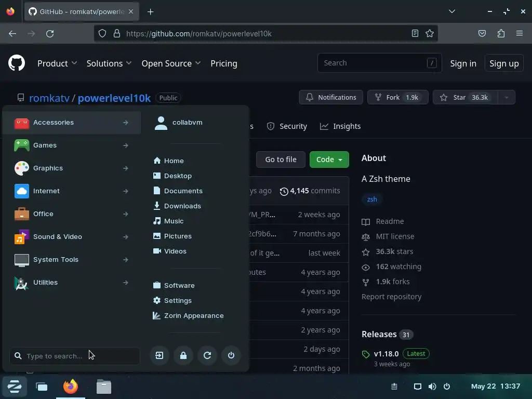Toggle reader view in address bar
This screenshot has width=532, height=399.
[x=415, y=33]
